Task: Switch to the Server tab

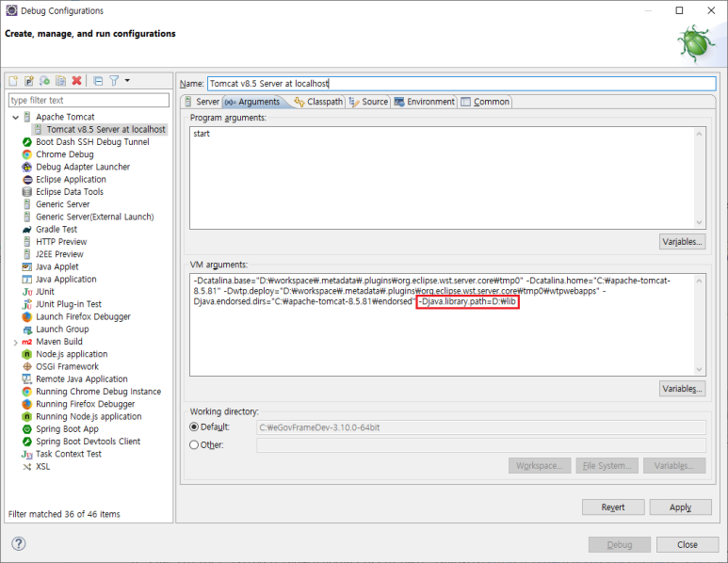Action: point(202,102)
